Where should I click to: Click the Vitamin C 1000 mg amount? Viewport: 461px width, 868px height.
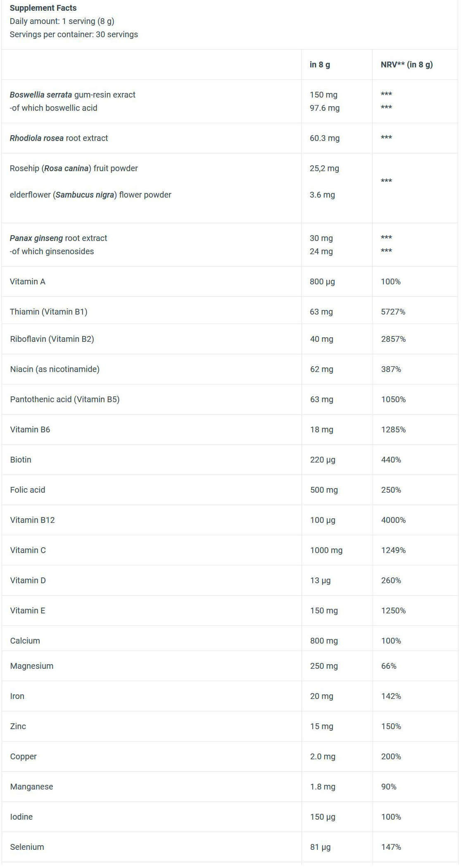click(x=326, y=550)
